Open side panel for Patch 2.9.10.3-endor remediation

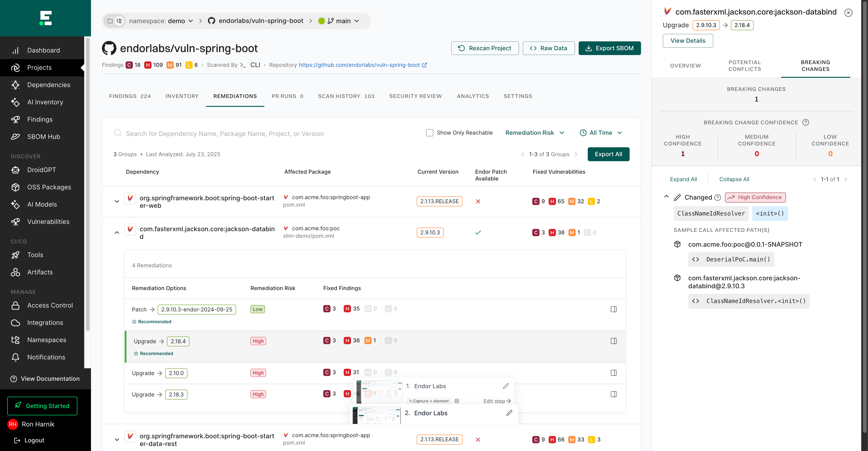613,309
